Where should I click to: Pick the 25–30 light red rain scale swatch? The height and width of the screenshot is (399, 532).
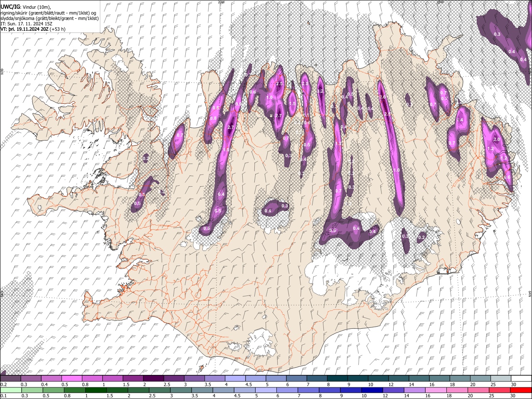click(x=500, y=390)
